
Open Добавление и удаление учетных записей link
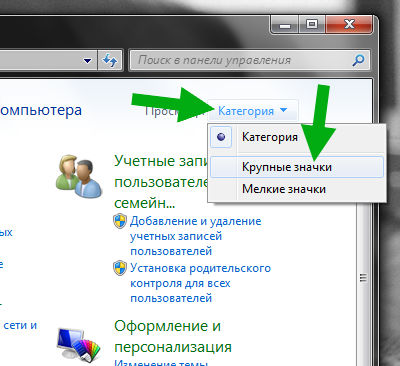tap(196, 236)
